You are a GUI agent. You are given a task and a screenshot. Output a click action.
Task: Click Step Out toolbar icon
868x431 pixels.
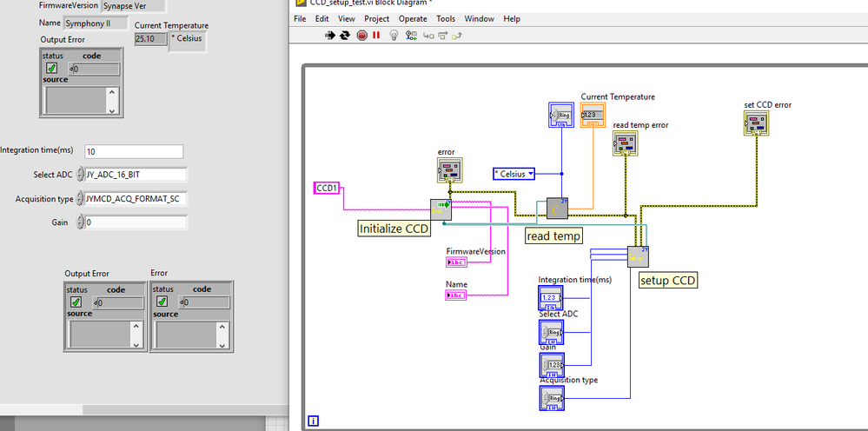click(457, 36)
